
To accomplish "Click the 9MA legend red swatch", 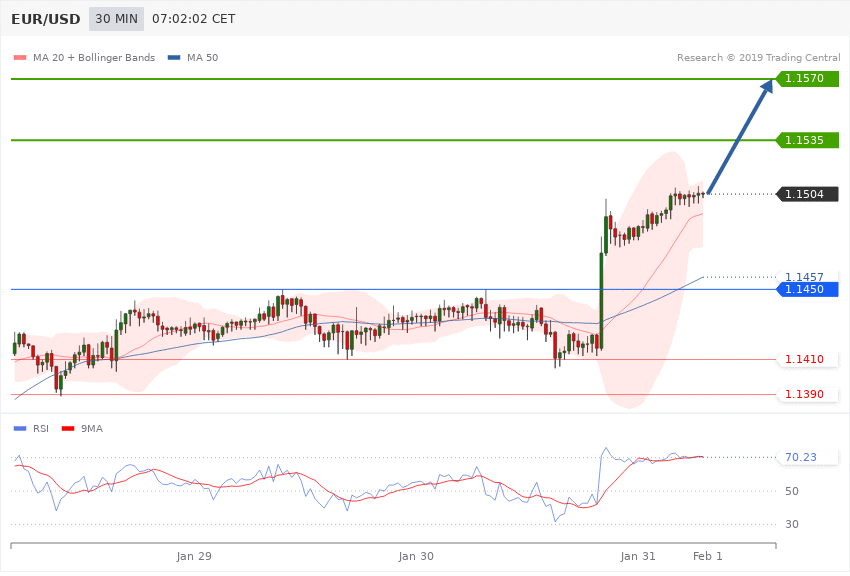I will pyautogui.click(x=68, y=429).
